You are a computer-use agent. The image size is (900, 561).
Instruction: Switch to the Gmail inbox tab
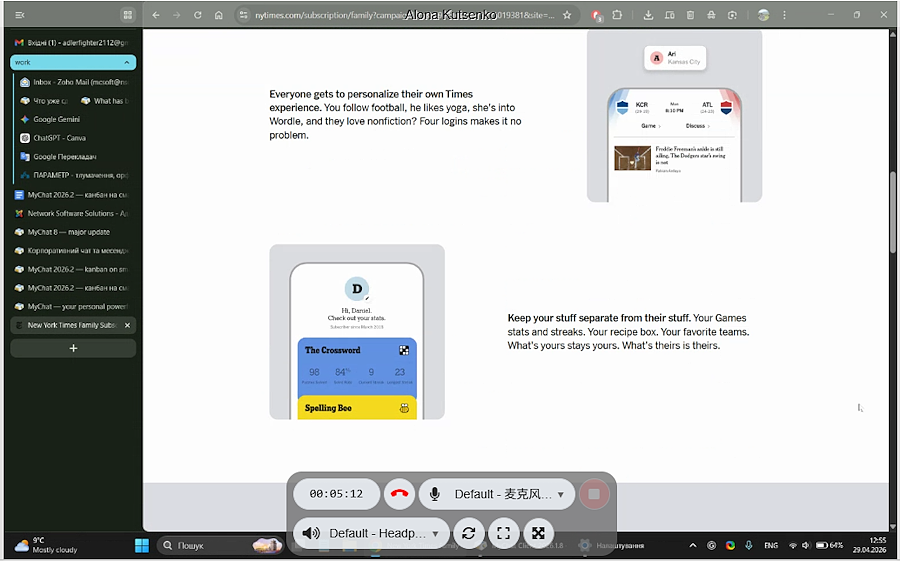coord(73,42)
